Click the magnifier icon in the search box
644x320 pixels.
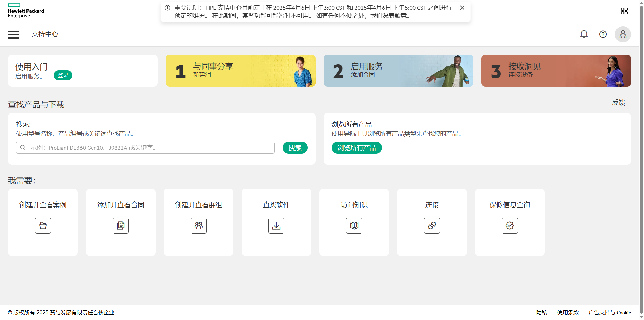pos(23,148)
